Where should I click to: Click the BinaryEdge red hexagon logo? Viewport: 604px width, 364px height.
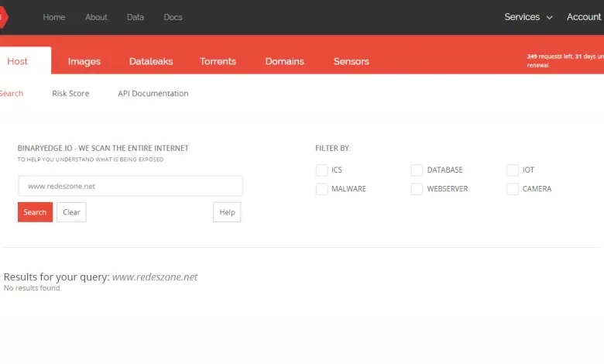click(3, 17)
